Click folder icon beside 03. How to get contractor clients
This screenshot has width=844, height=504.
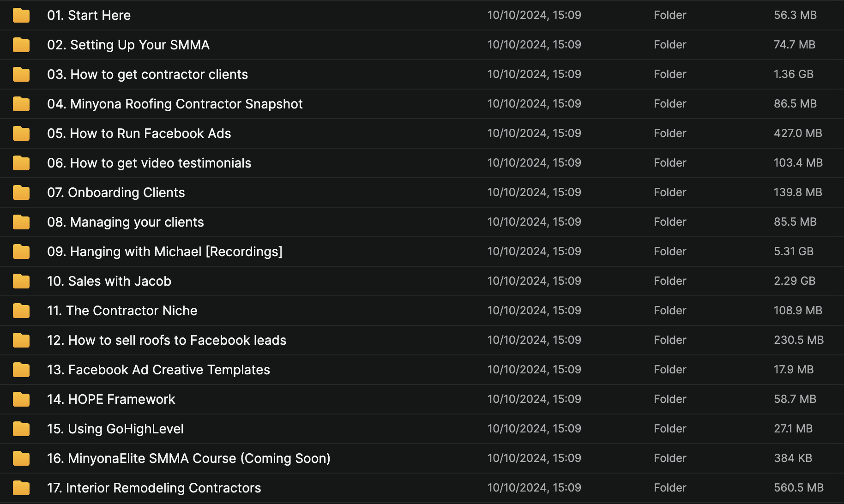tap(21, 74)
